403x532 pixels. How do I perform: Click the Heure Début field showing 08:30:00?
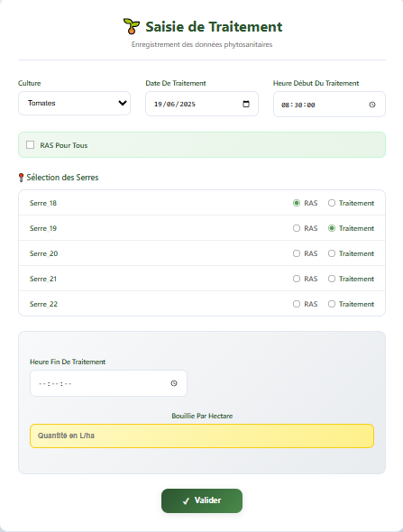(329, 105)
